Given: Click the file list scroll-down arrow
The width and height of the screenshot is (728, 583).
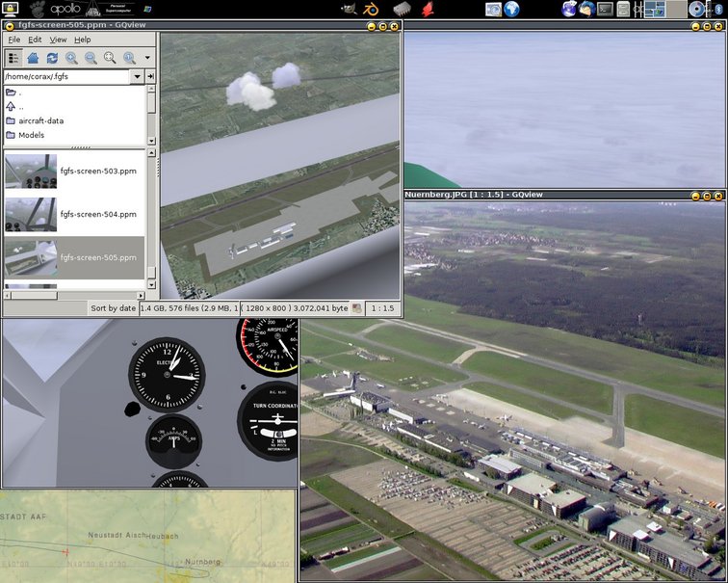Looking at the screenshot, I should [151, 284].
